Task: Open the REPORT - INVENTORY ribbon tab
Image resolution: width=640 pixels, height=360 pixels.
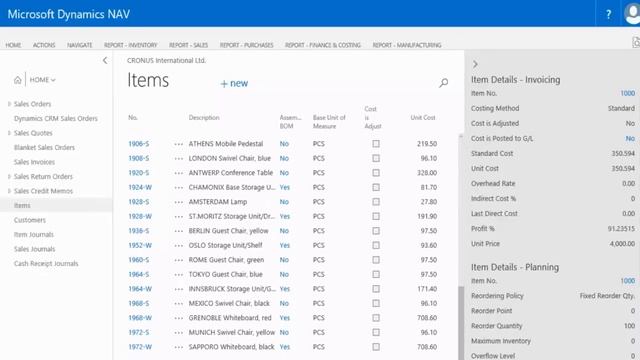Action: pos(131,45)
